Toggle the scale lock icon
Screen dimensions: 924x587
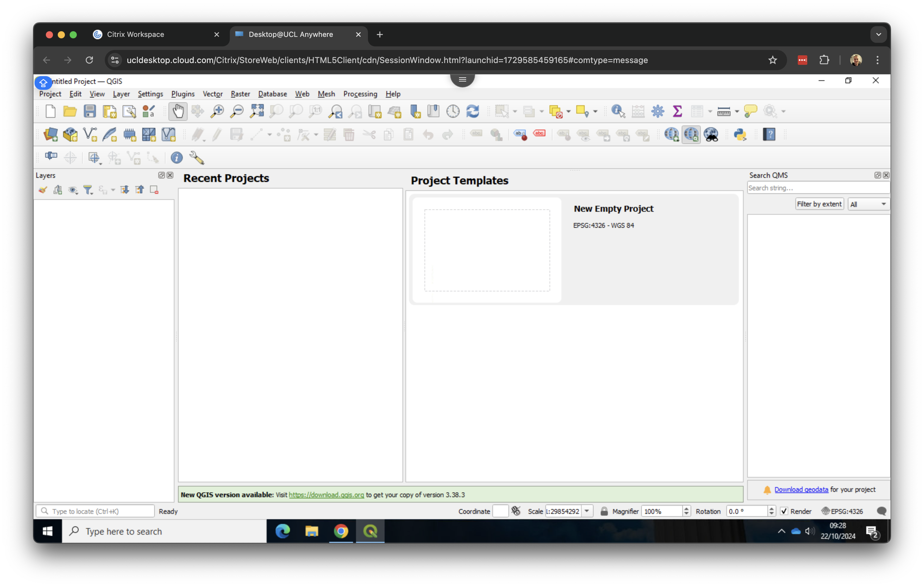coord(604,511)
